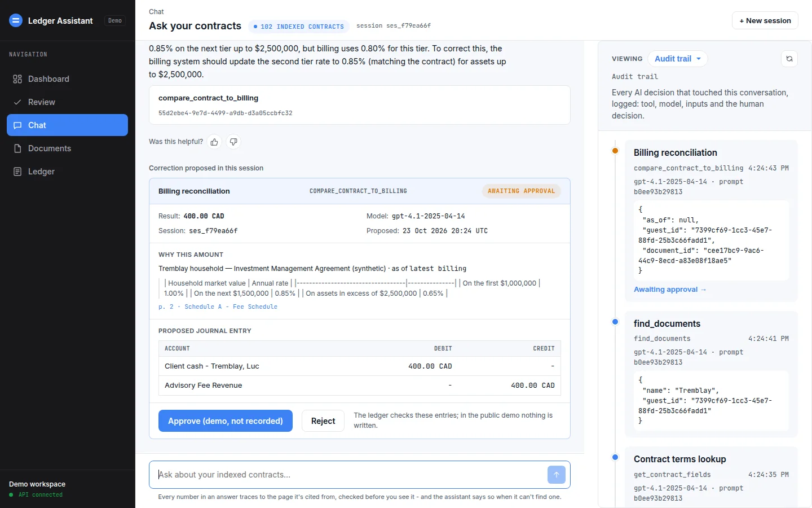Select the Client cash - Tremblay, Luc row
Viewport: 812px width, 508px height.
click(360, 366)
